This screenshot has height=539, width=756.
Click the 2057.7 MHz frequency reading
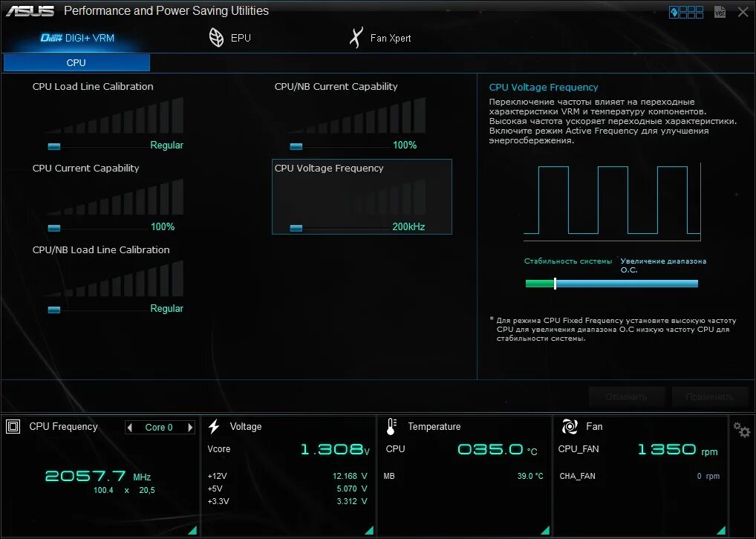(x=98, y=477)
